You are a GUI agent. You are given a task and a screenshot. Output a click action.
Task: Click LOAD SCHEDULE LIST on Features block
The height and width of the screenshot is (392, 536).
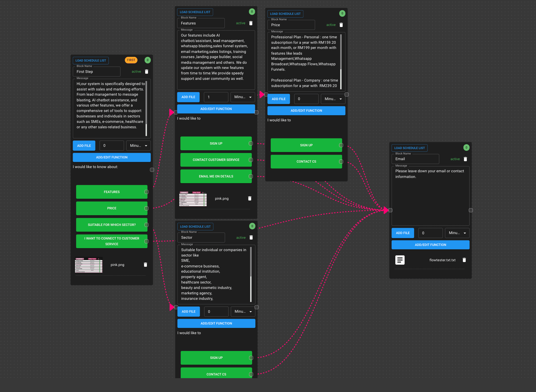(x=195, y=12)
